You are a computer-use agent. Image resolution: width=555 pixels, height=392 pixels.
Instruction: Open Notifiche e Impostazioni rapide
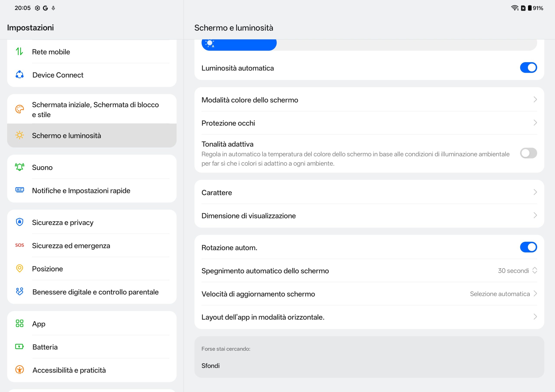[x=81, y=191]
